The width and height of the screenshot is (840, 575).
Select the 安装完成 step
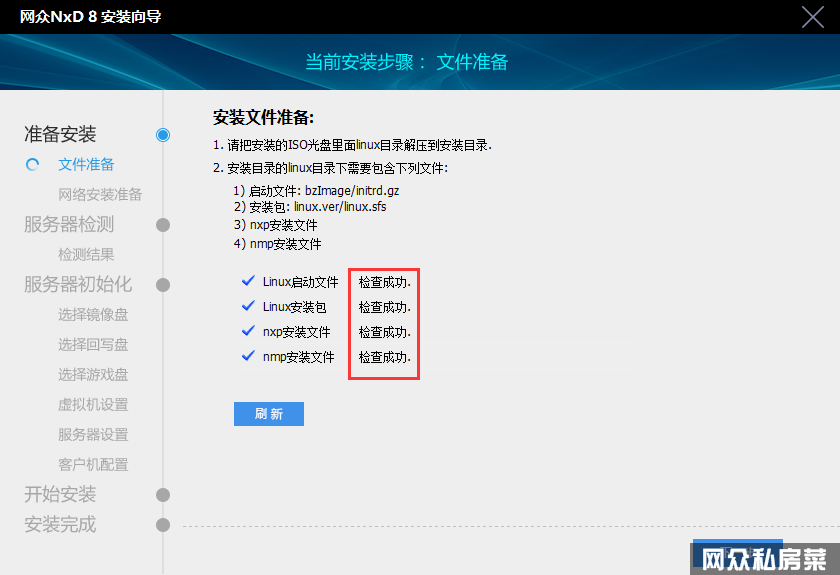coord(60,524)
